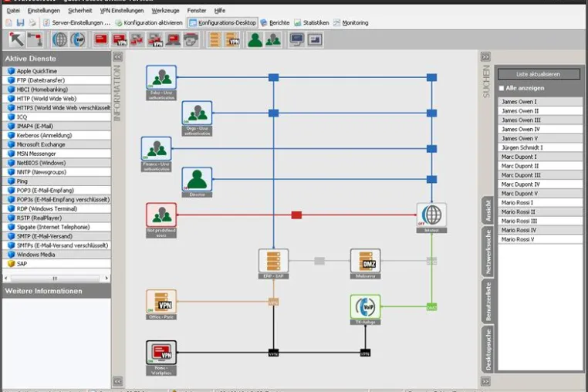588x392 pixels.
Task: Open the Werkzeuge menu
Action: pos(165,11)
